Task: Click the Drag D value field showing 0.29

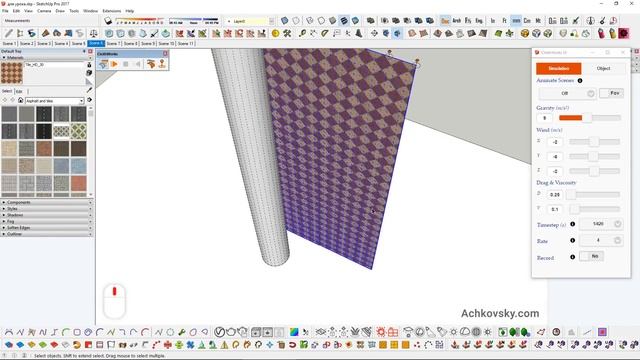Action: (555, 195)
